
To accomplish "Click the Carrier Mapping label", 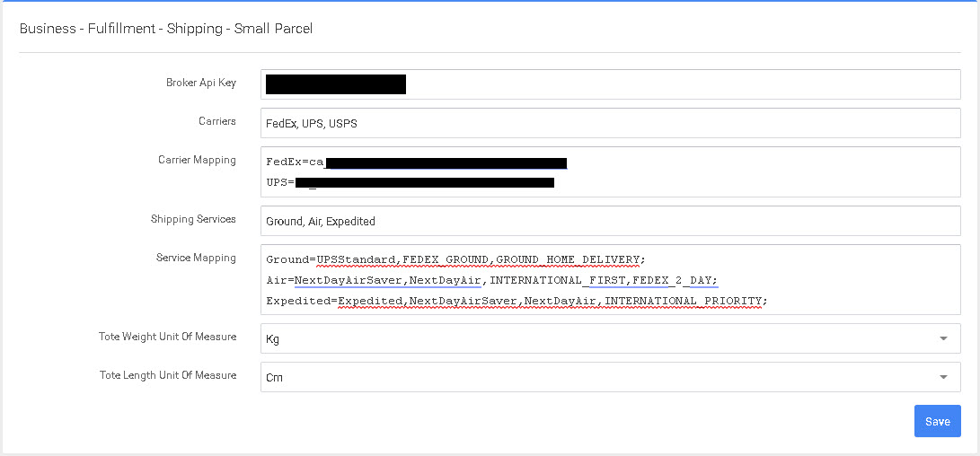I will (197, 160).
